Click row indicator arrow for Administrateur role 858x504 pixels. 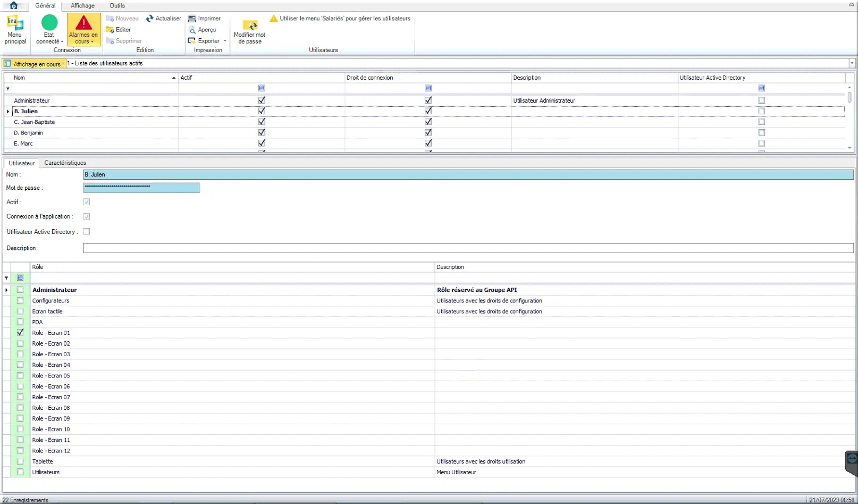tap(6, 290)
